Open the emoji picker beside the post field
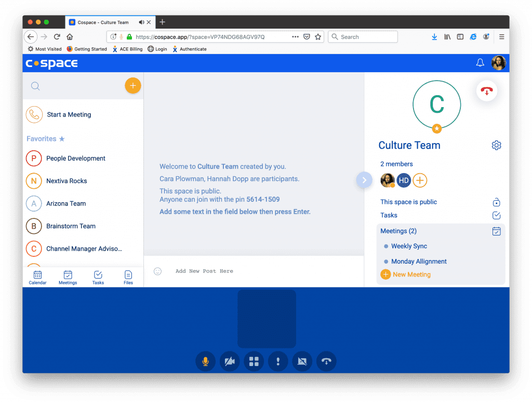 click(x=157, y=271)
